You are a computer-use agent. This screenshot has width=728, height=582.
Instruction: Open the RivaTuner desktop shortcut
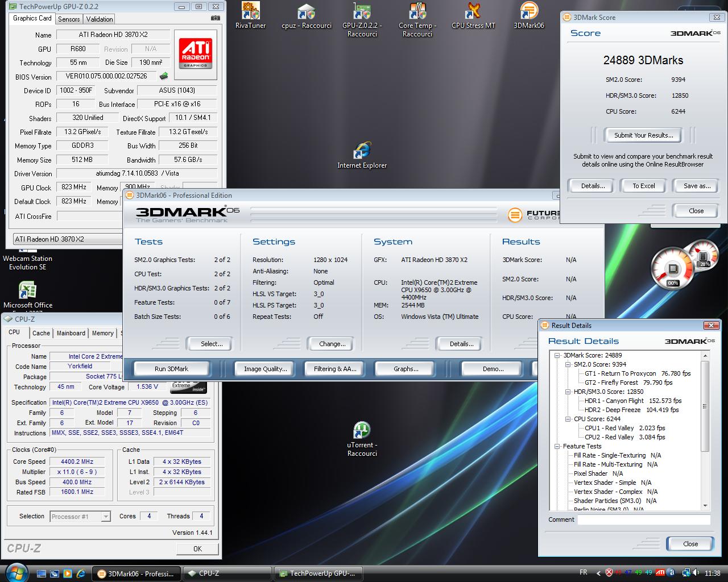tap(250, 15)
